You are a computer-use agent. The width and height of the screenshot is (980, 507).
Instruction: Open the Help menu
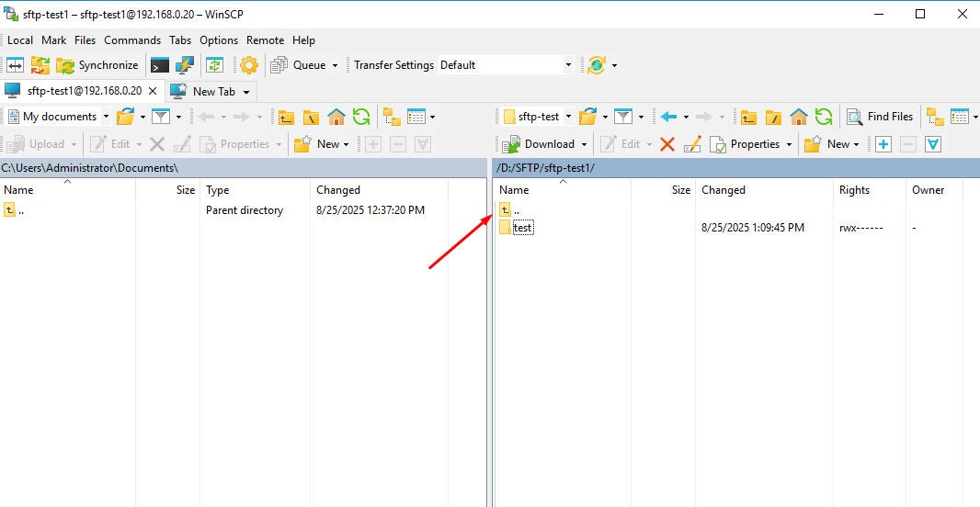tap(303, 40)
